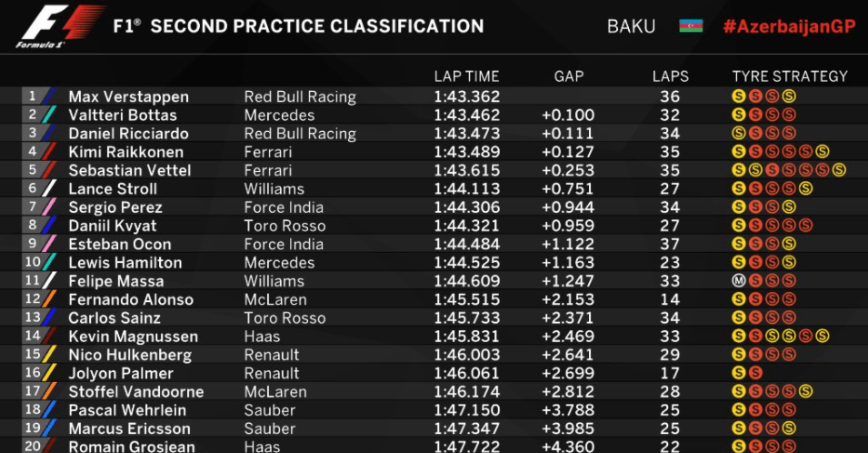Select the LAP TIME column header
This screenshot has height=453, width=868.
point(466,76)
